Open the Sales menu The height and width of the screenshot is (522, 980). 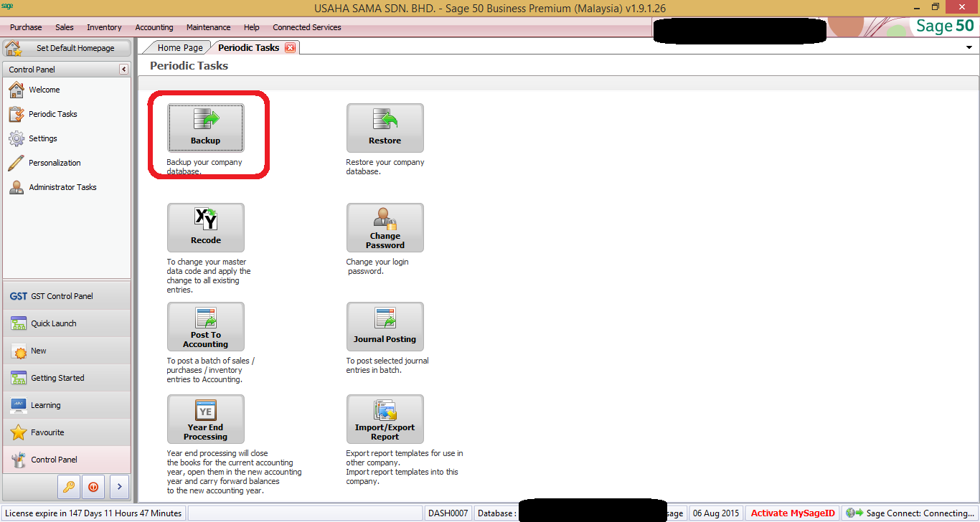(65, 27)
